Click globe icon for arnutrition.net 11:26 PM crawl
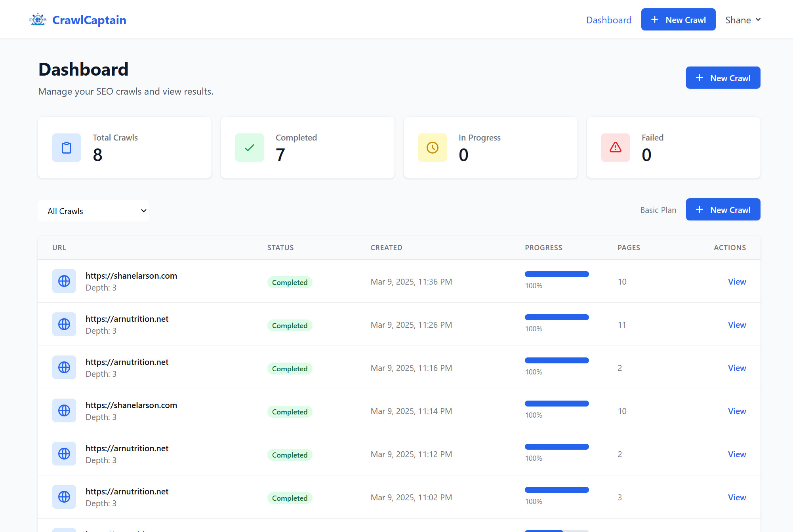The width and height of the screenshot is (793, 532). [64, 324]
